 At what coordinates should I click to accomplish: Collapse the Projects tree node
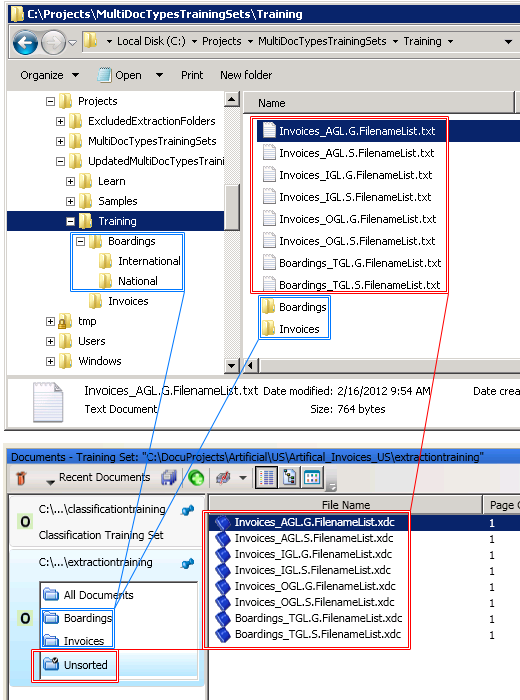click(50, 101)
